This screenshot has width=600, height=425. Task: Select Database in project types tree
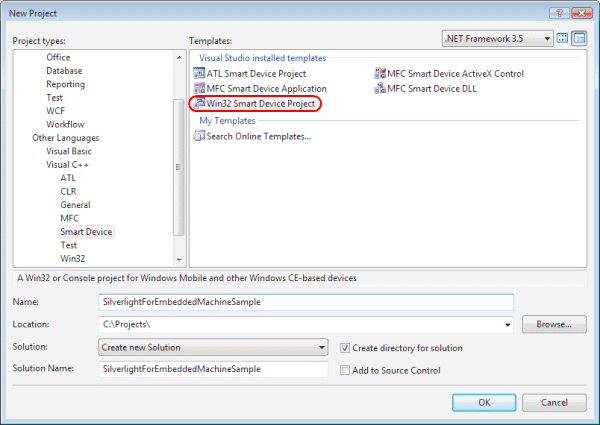tap(64, 71)
